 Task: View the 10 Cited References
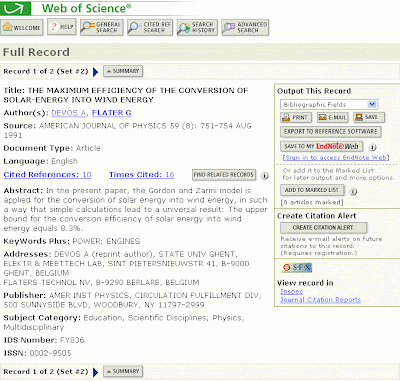coord(47,175)
